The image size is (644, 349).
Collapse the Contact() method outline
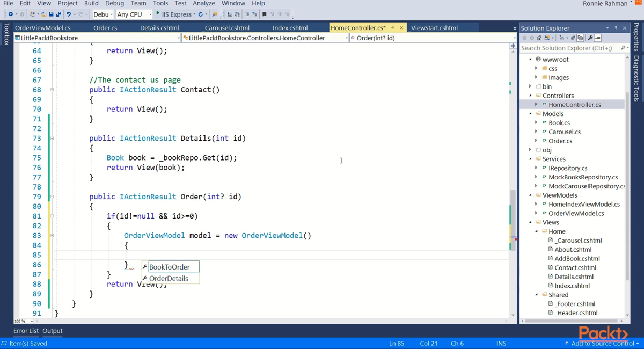(52, 90)
